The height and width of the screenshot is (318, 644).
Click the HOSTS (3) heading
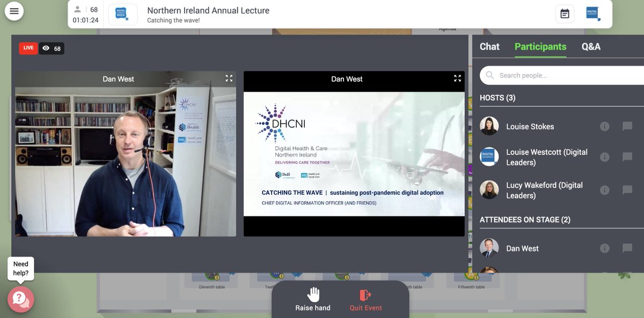point(497,98)
